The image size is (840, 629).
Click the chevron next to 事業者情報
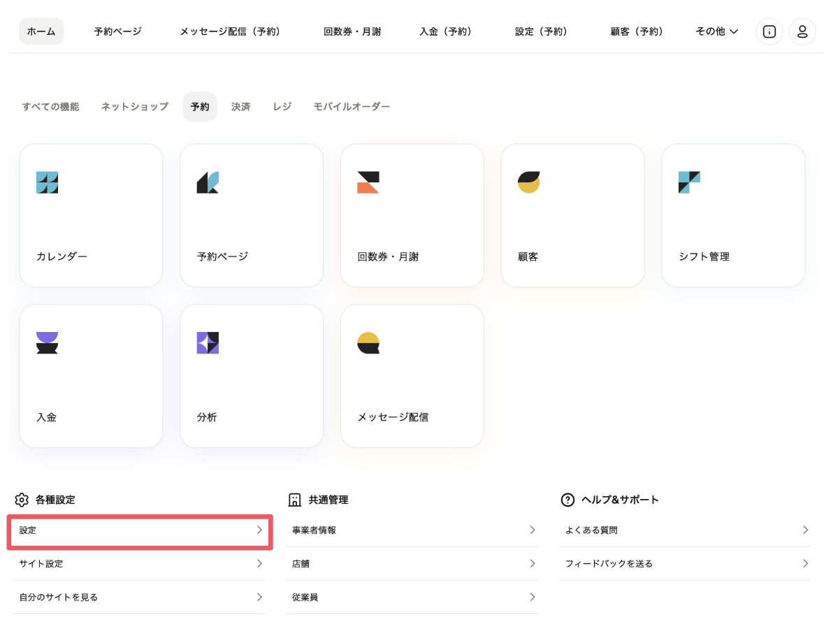(532, 530)
